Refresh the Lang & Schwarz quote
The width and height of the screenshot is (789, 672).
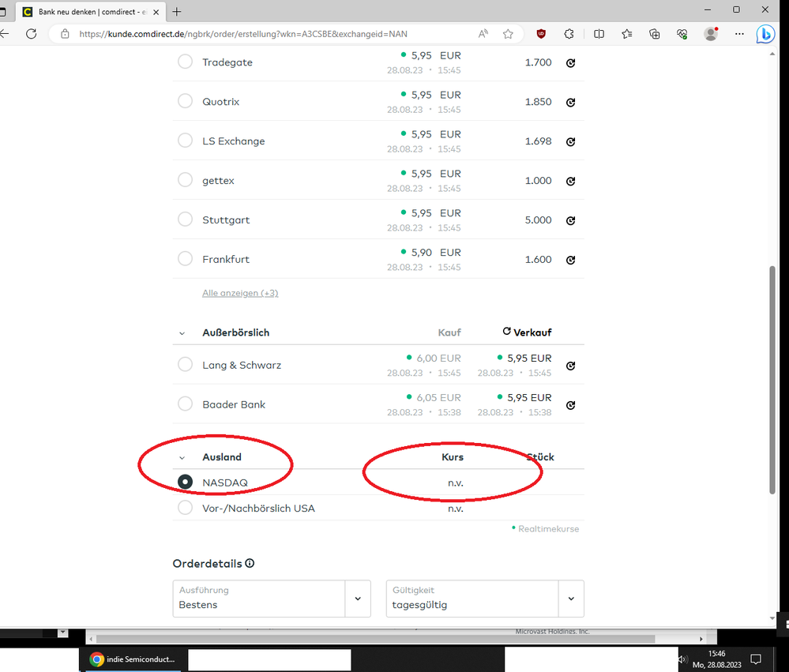(570, 366)
